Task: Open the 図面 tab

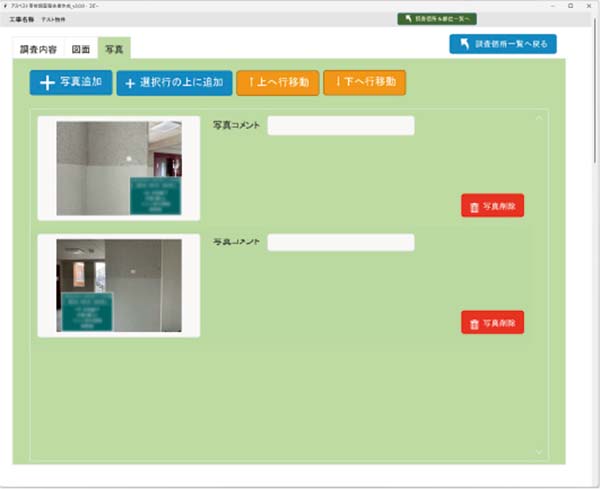Action: click(81, 49)
